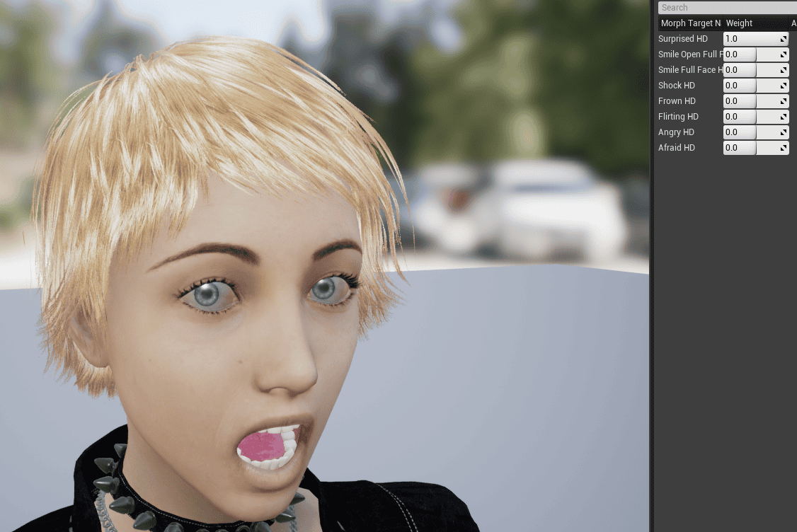The width and height of the screenshot is (797, 532).
Task: Reset the Angry HD weight to default
Action: coord(784,132)
